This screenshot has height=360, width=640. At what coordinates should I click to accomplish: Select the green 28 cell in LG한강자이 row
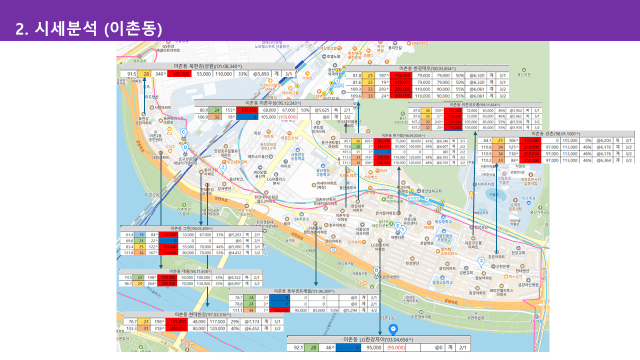(x=313, y=348)
